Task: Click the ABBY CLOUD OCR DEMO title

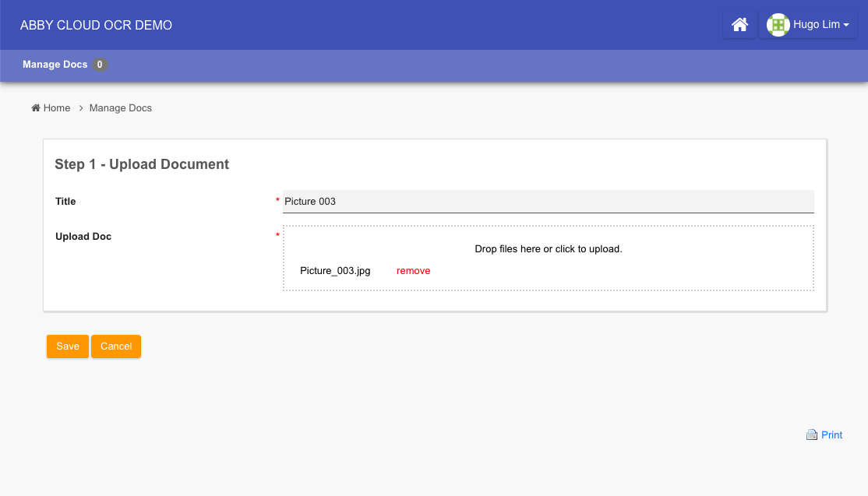Action: [x=97, y=26]
